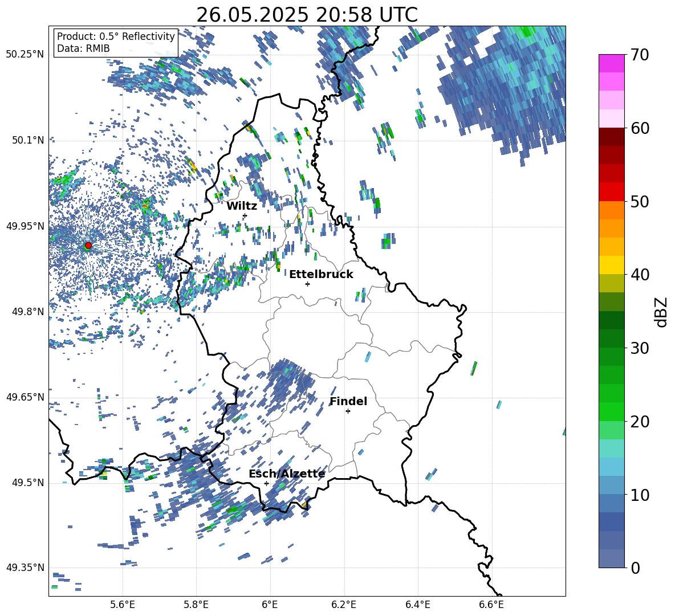Click the Product: 0.5° Reflectivity text
The width and height of the screenshot is (675, 616).
tap(116, 36)
